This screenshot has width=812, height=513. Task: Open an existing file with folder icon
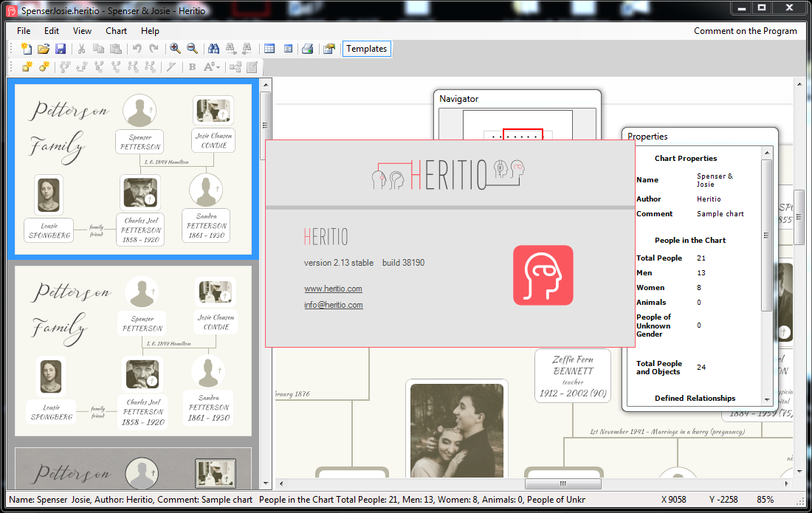[44, 49]
